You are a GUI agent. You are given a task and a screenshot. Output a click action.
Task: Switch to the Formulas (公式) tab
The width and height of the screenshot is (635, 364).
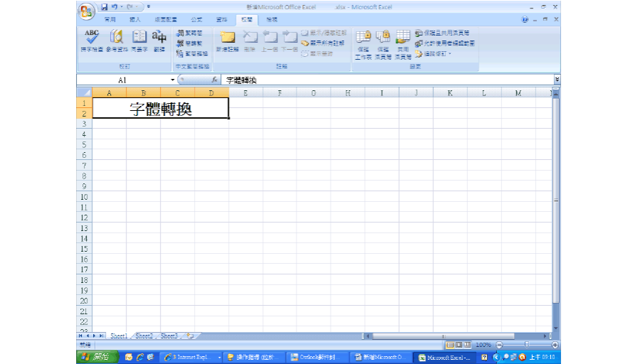196,19
